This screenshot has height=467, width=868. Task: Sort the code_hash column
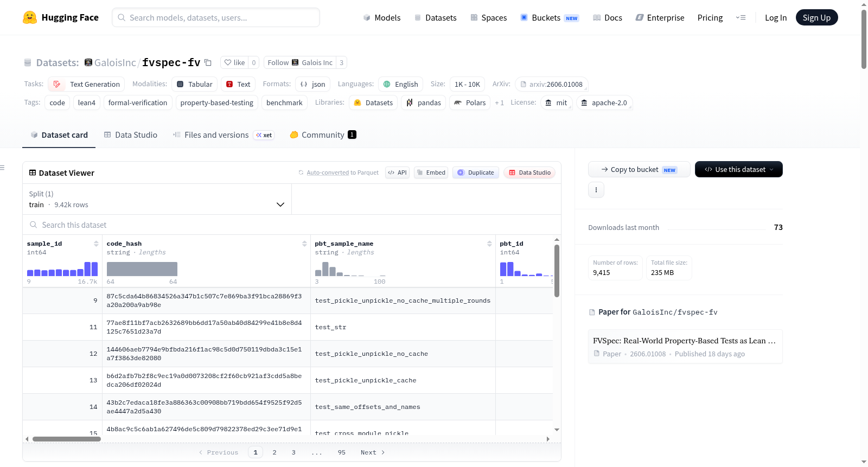click(304, 244)
